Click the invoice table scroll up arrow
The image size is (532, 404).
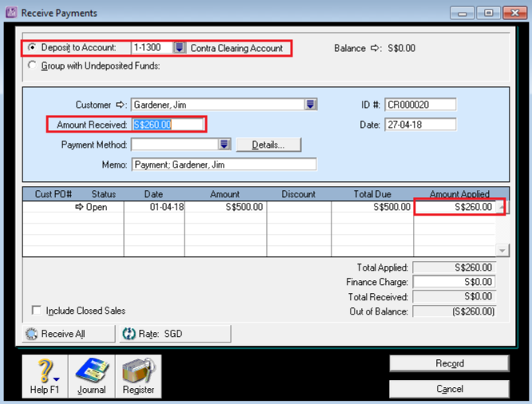click(502, 207)
